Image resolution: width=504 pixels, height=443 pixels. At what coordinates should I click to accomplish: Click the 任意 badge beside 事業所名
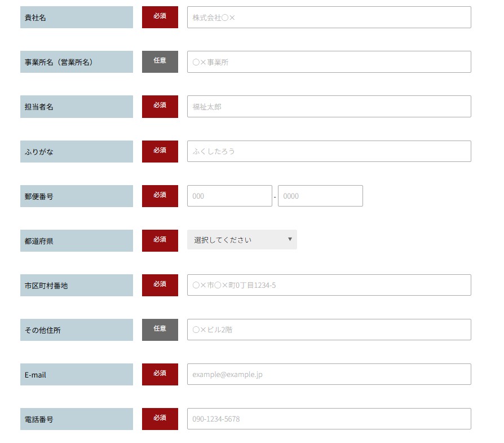tap(160, 62)
